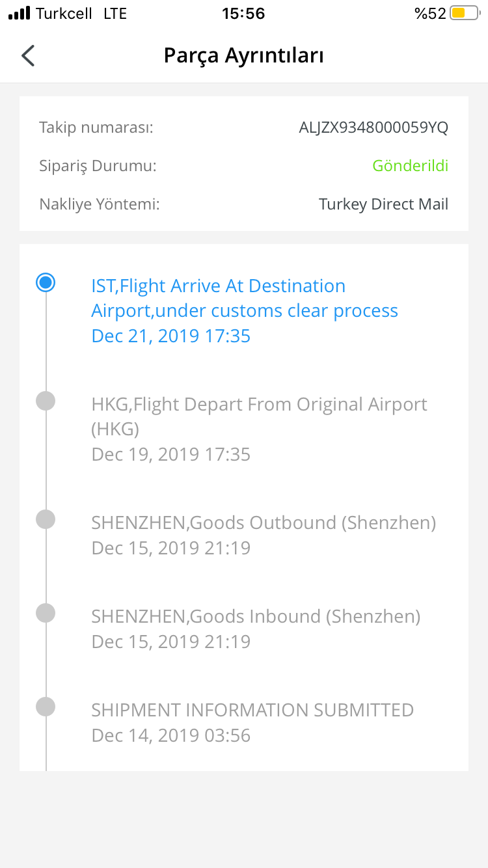Open the SHENZHEN Goods Inbound entry
This screenshot has height=868, width=488.
[256, 629]
